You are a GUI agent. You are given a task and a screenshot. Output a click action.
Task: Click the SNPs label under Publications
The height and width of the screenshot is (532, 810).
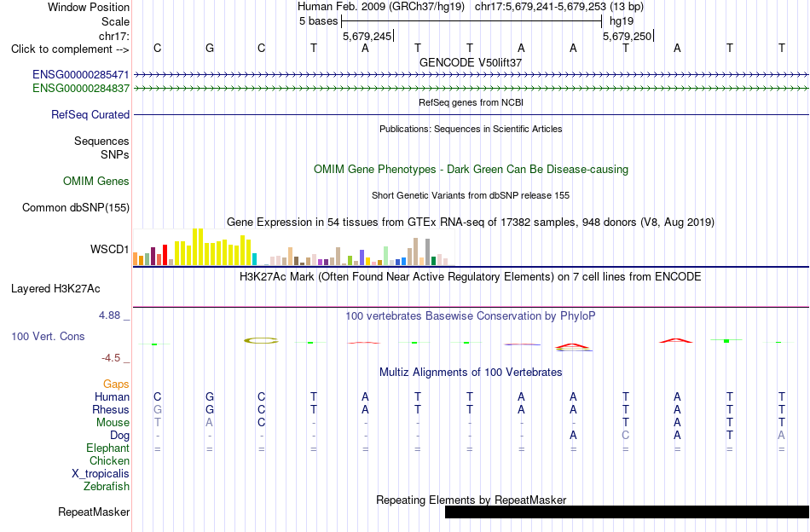[115, 154]
